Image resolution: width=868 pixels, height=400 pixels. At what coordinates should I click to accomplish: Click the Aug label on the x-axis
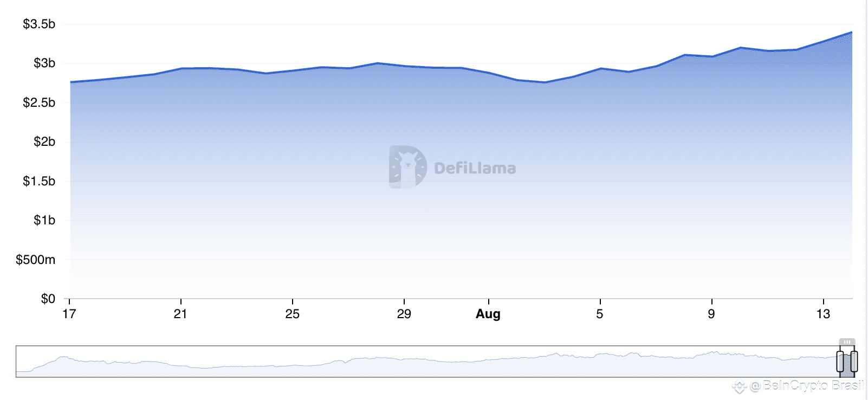(x=488, y=314)
